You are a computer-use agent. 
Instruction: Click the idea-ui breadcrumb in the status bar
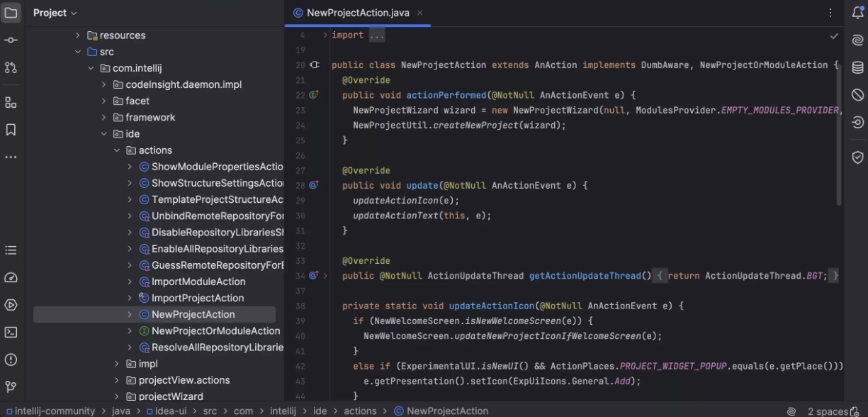[169, 411]
